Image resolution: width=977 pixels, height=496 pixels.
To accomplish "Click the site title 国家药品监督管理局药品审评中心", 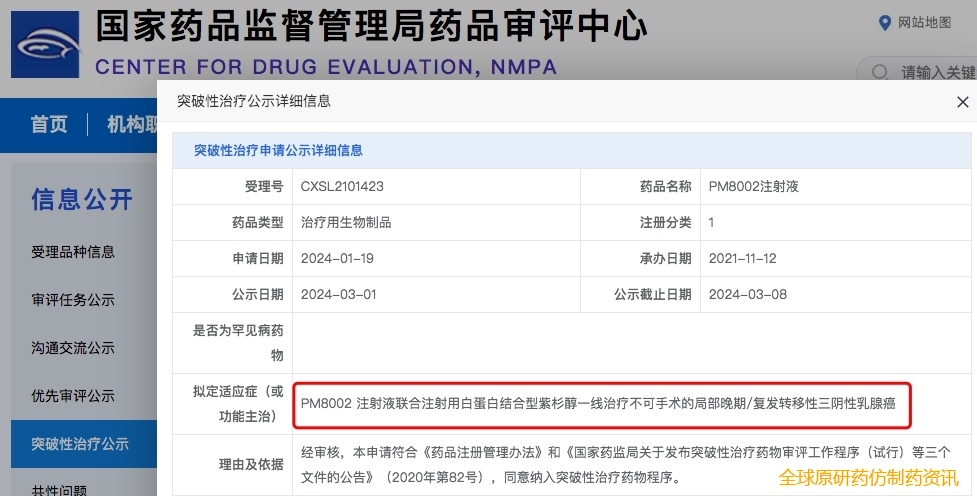I will point(371,27).
